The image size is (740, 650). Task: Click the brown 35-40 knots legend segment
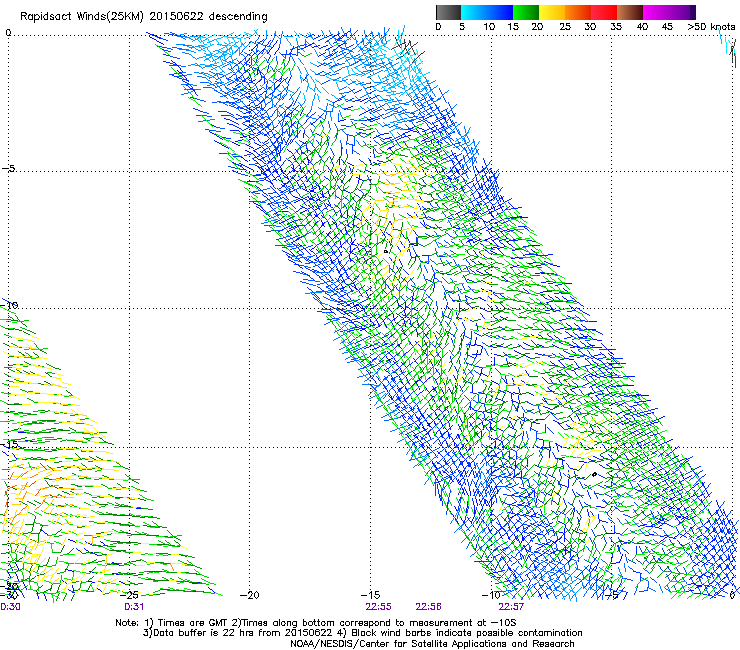tap(630, 12)
